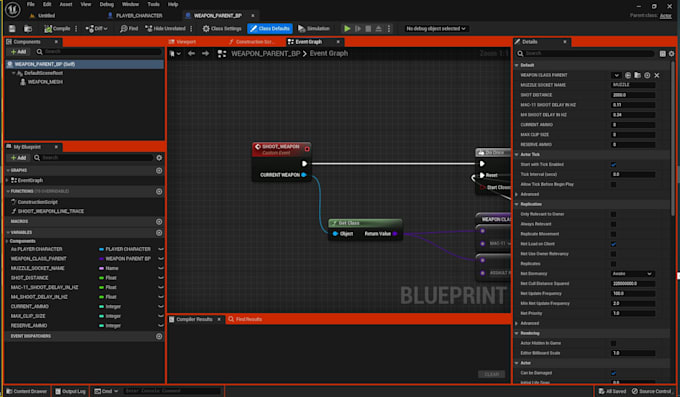Open the File menu
Image resolution: width=680 pixels, height=397 pixels.
pos(30,4)
